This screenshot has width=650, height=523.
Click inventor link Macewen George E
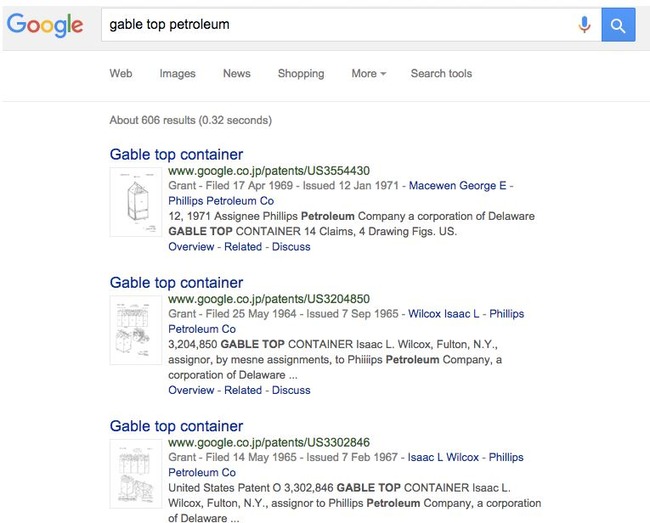coord(458,185)
